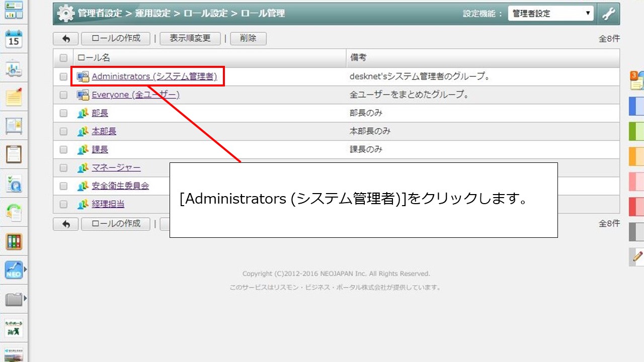This screenshot has height=362, width=644.
Task: Open the 経理担当 role link
Action: 108,204
